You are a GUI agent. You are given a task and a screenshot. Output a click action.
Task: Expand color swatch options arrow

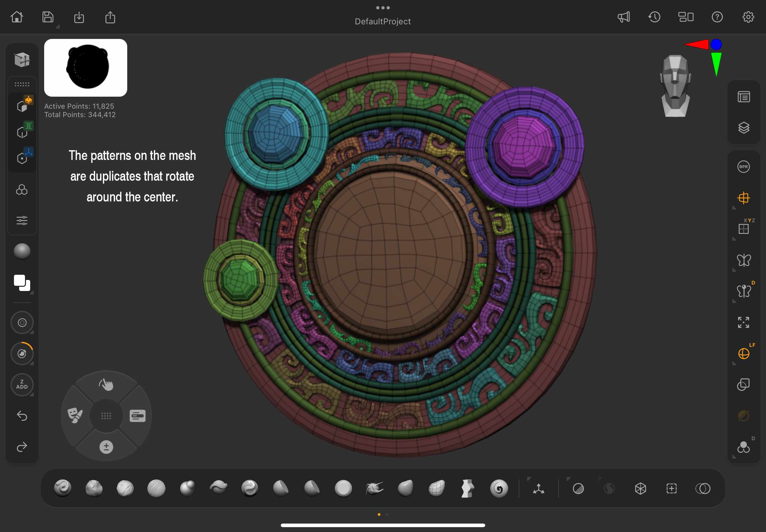32,293
